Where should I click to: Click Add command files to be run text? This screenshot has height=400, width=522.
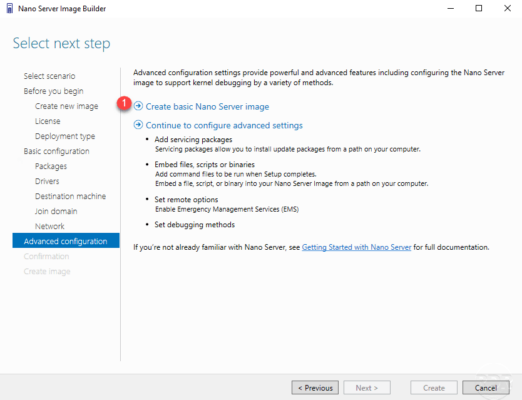point(235,174)
